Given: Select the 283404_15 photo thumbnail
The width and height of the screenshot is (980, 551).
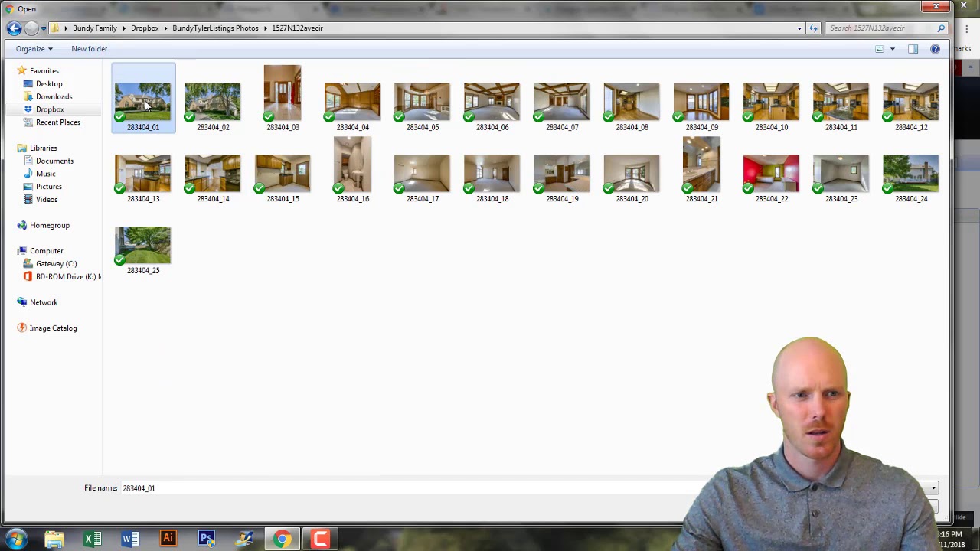Looking at the screenshot, I should point(283,174).
